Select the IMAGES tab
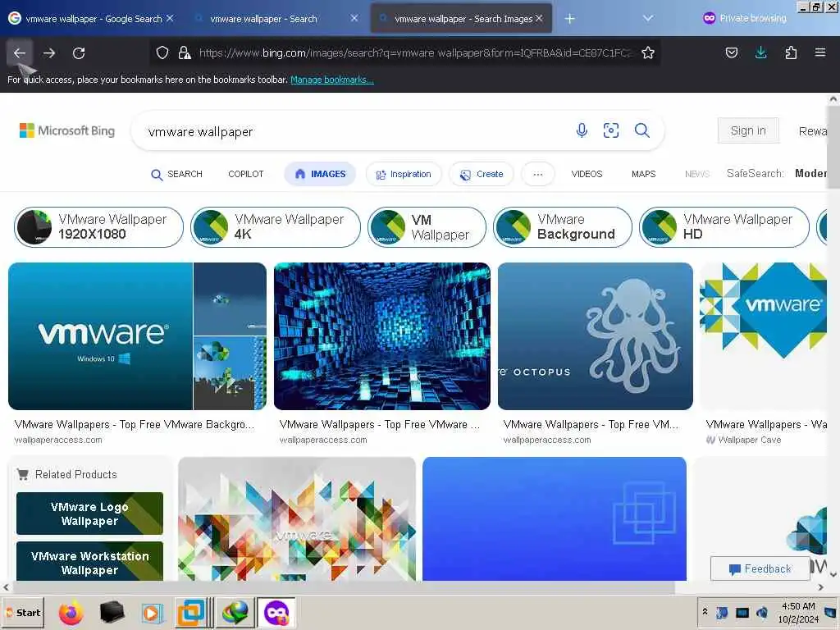Image resolution: width=840 pixels, height=630 pixels. tap(320, 174)
